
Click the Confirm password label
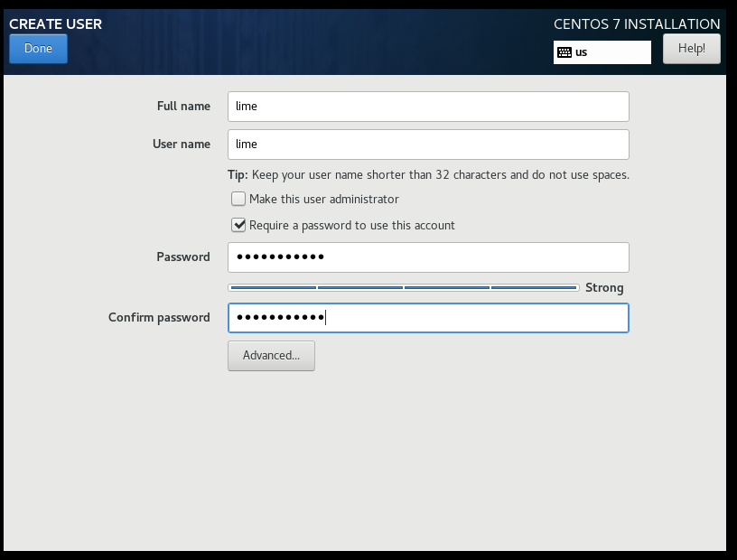point(159,317)
